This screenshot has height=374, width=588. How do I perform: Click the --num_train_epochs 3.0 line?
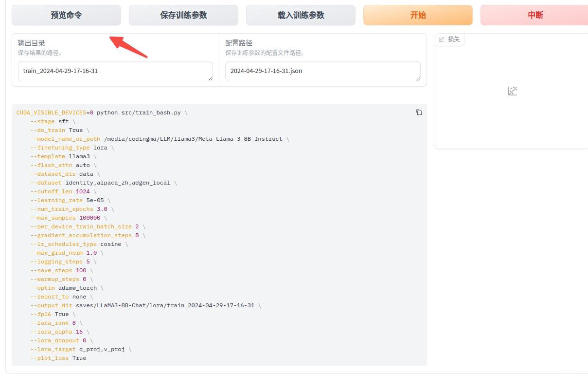point(72,209)
